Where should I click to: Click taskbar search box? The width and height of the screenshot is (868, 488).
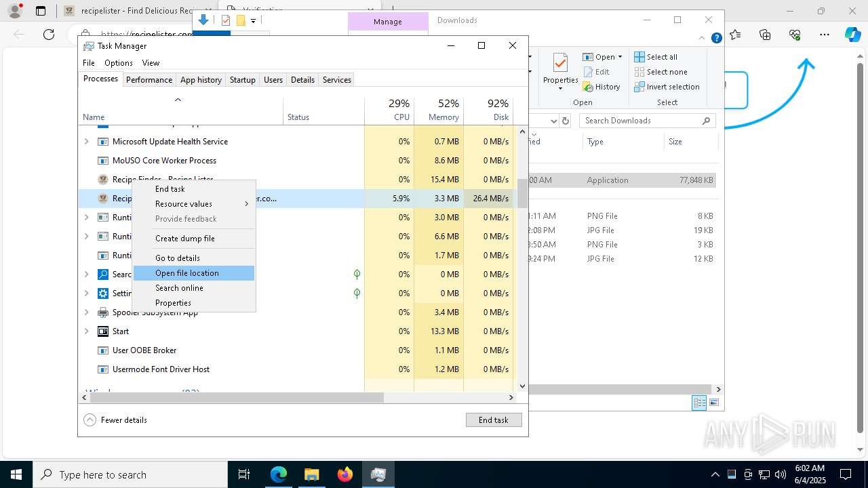[x=130, y=474]
